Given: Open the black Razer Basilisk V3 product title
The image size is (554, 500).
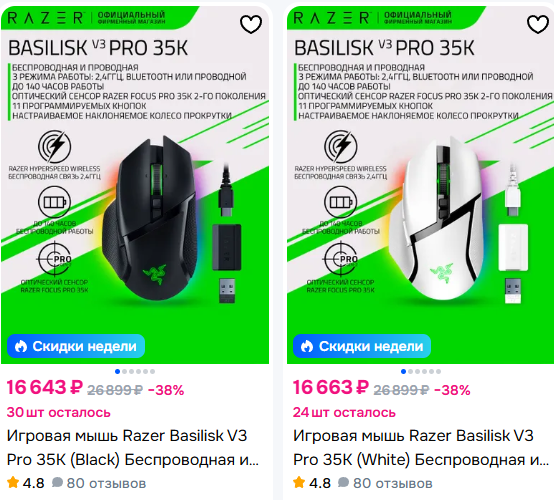Looking at the screenshot, I should (x=132, y=448).
